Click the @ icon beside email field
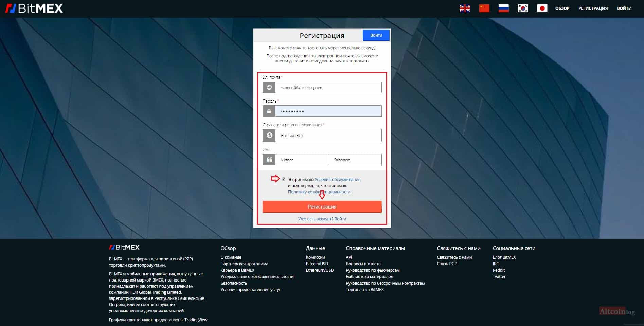The image size is (644, 326). point(269,87)
